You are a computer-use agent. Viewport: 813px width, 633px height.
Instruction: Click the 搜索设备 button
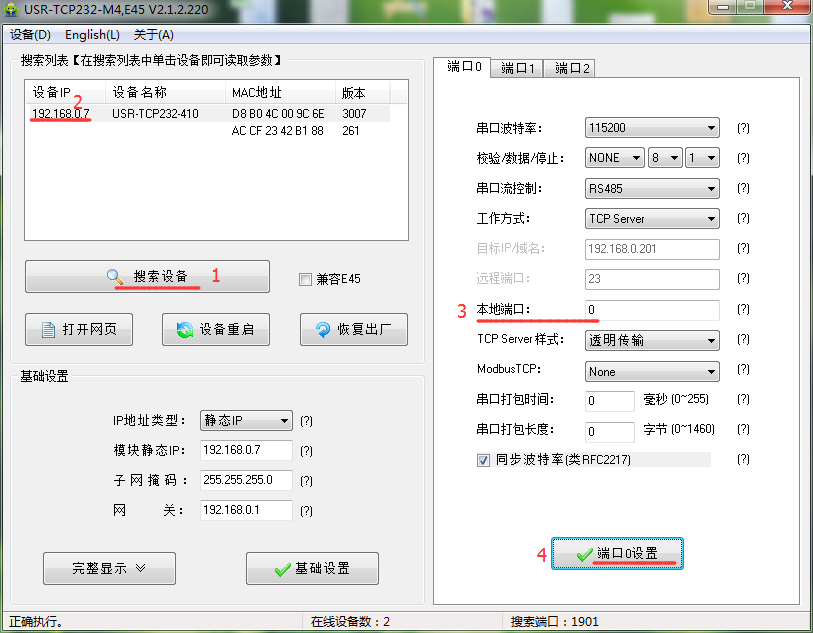click(147, 276)
